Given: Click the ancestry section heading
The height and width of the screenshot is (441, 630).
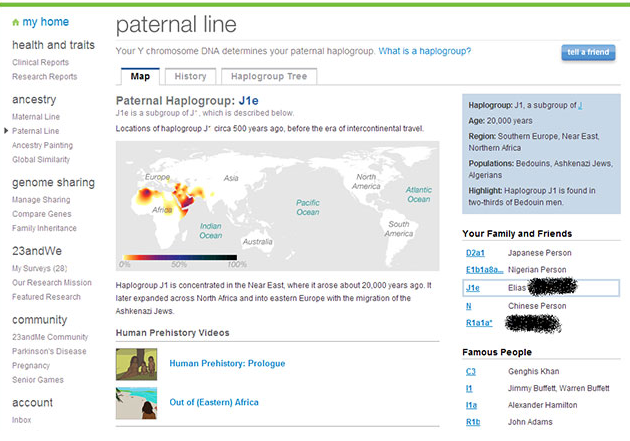Looking at the screenshot, I should [34, 100].
